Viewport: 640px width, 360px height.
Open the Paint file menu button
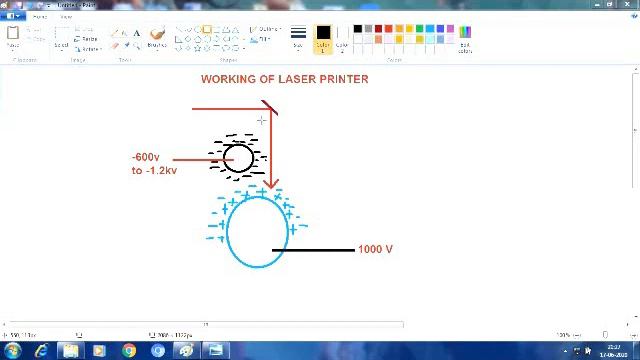(x=13, y=16)
